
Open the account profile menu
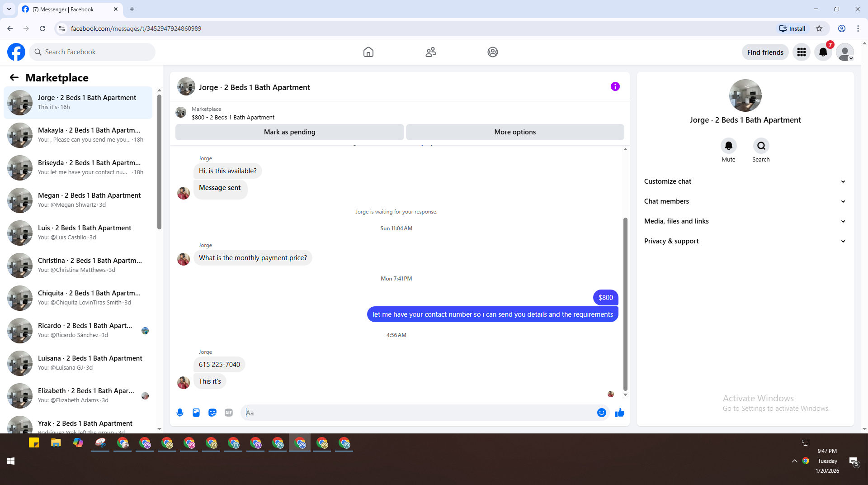click(x=845, y=52)
